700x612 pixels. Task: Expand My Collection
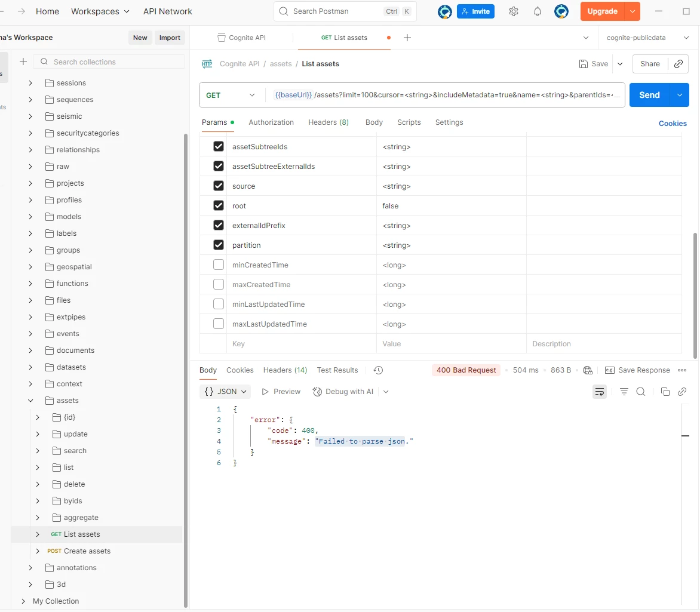click(x=23, y=601)
